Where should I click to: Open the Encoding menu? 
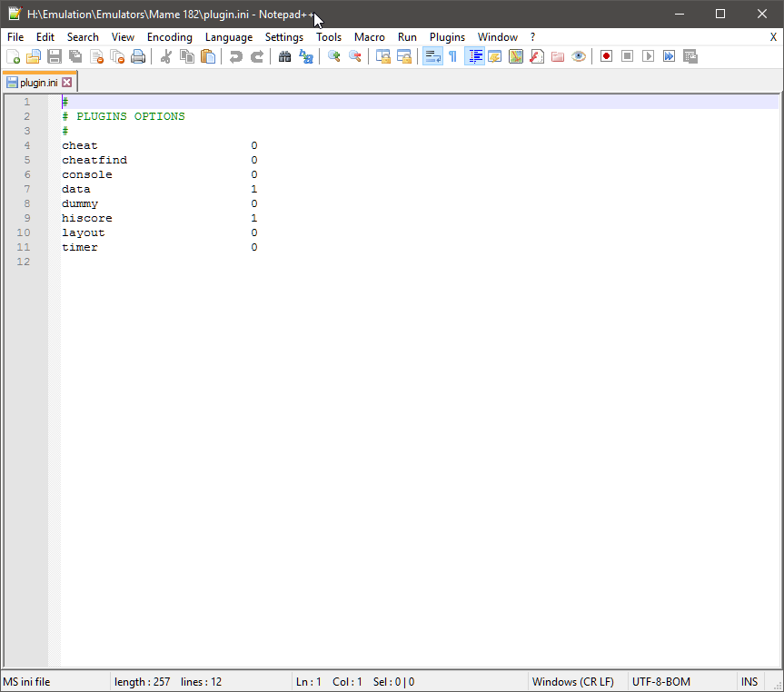tap(170, 37)
